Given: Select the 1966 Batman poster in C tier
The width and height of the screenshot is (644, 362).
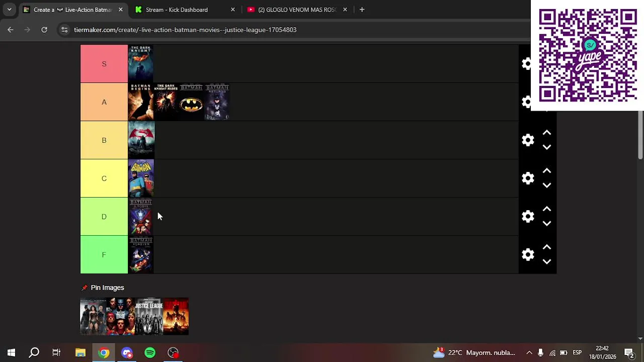Looking at the screenshot, I should [x=141, y=178].
